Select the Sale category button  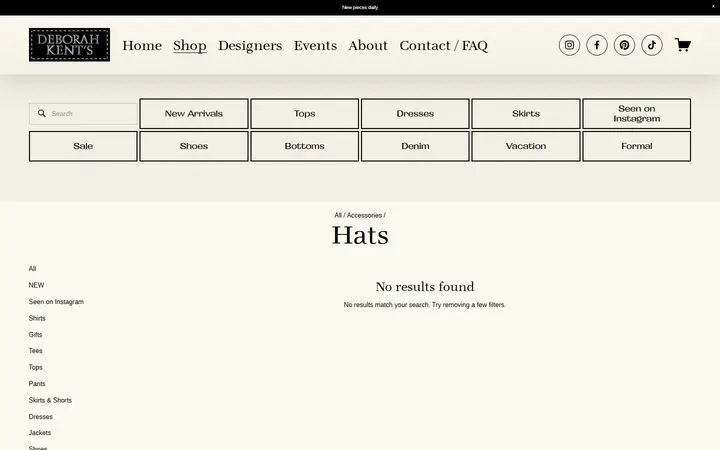[x=83, y=146]
